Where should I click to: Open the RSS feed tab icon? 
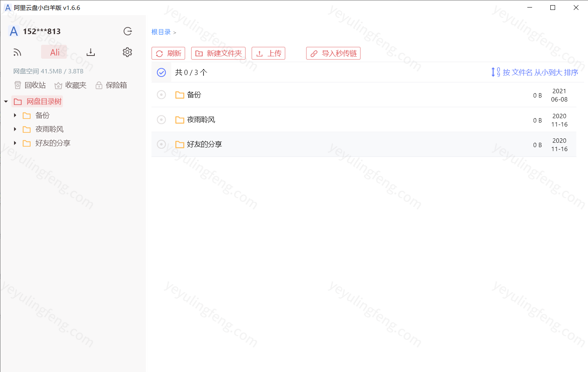tap(17, 52)
